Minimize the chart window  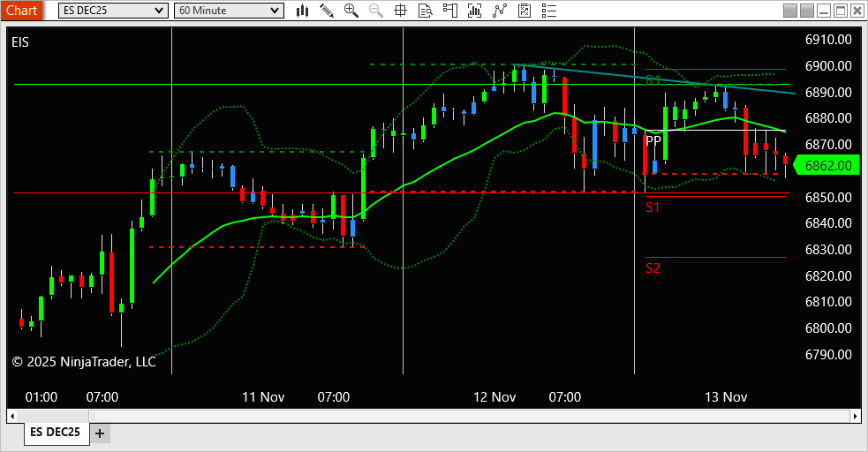click(824, 11)
